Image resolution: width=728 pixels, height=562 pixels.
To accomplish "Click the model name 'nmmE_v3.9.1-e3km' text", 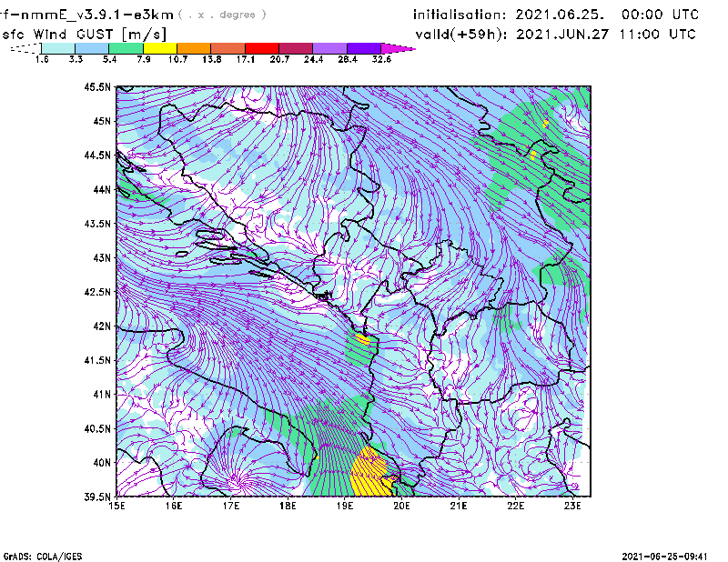I will tap(97, 15).
